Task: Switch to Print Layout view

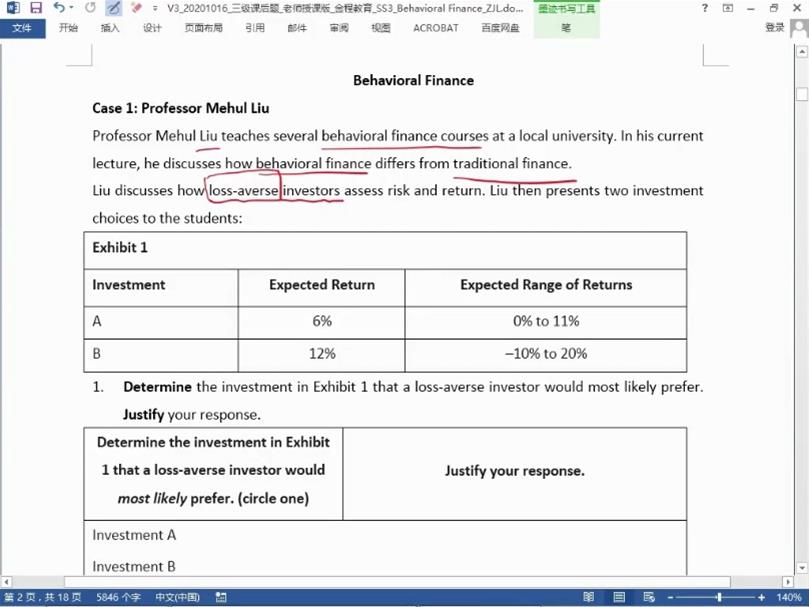Action: tap(619, 597)
